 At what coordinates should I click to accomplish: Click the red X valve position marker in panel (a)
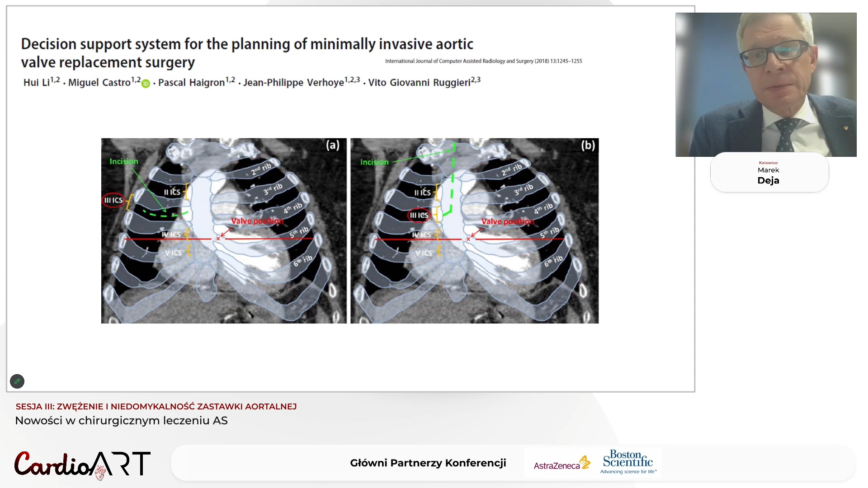pos(218,237)
